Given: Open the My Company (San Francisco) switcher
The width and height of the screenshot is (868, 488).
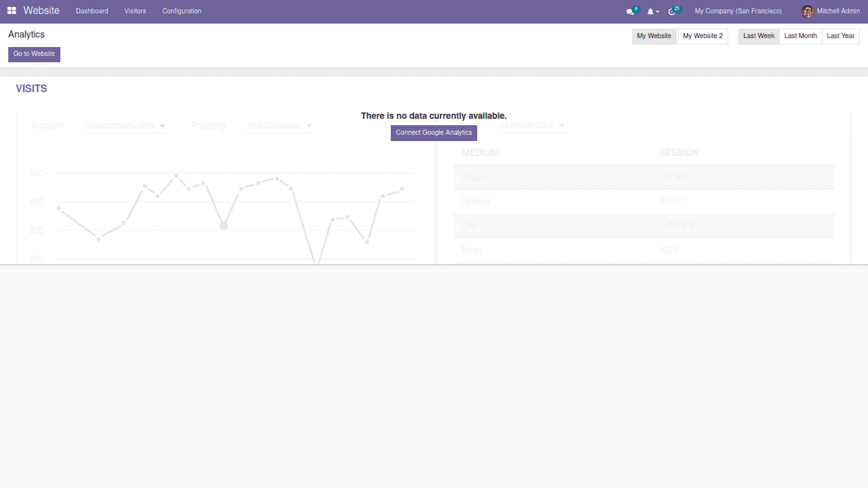Looking at the screenshot, I should pos(738,11).
